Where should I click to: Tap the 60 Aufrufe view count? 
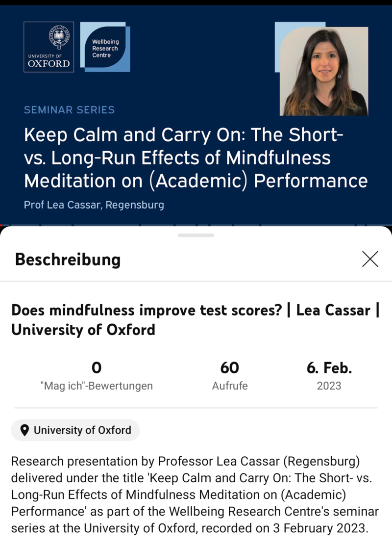[x=230, y=376]
